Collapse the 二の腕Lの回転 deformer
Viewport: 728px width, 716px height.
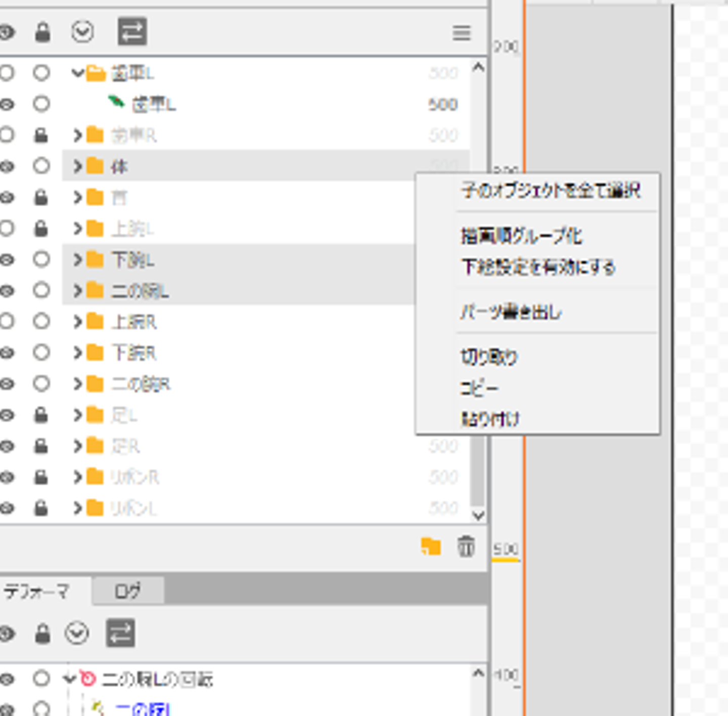pyautogui.click(x=70, y=679)
